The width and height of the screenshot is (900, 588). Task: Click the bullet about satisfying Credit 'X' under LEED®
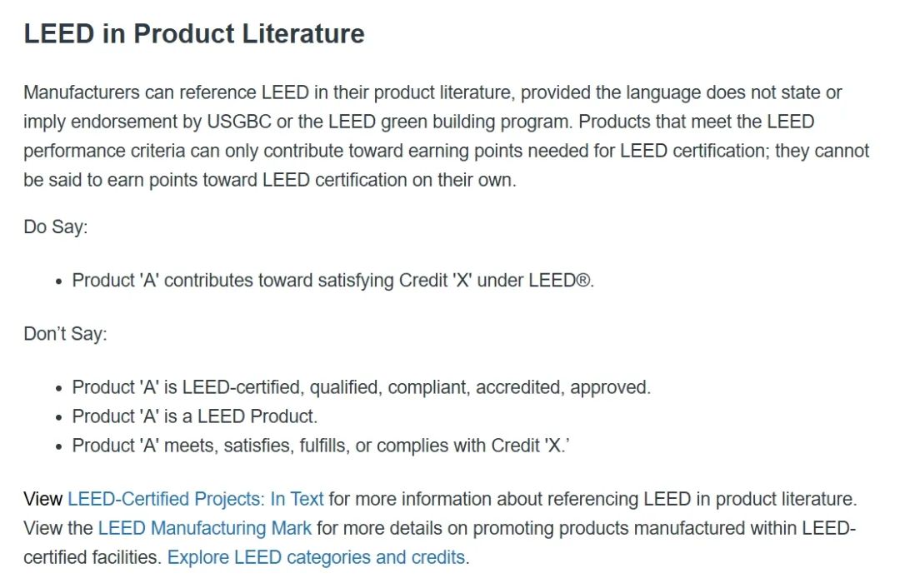[x=332, y=281]
